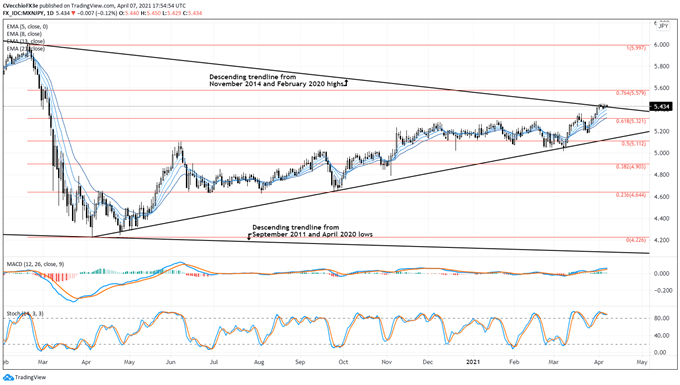Select the 0.618(5.321) Fibonacci level label
Image resolution: width=680 pixels, height=385 pixels.
point(631,121)
